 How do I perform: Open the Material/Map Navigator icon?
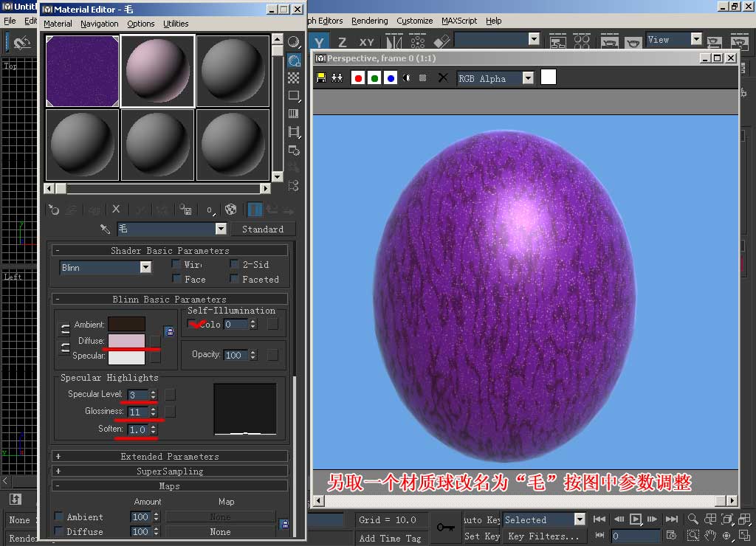[x=294, y=185]
